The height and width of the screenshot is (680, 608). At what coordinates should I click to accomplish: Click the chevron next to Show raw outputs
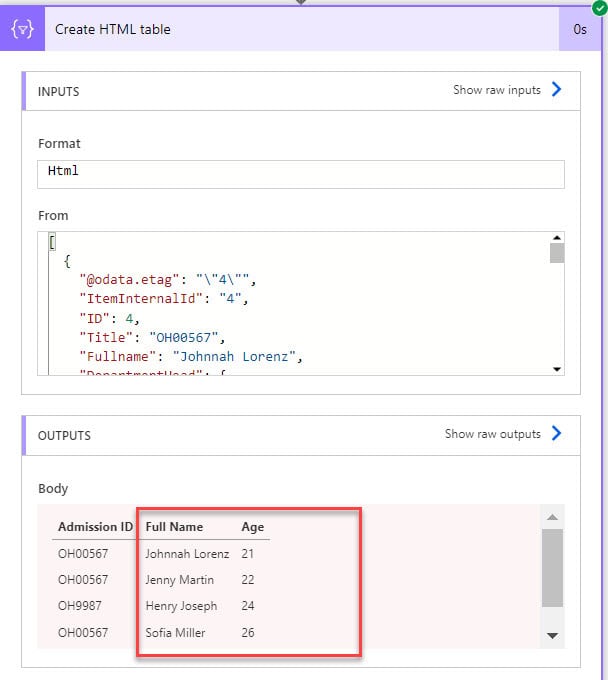[x=556, y=433]
